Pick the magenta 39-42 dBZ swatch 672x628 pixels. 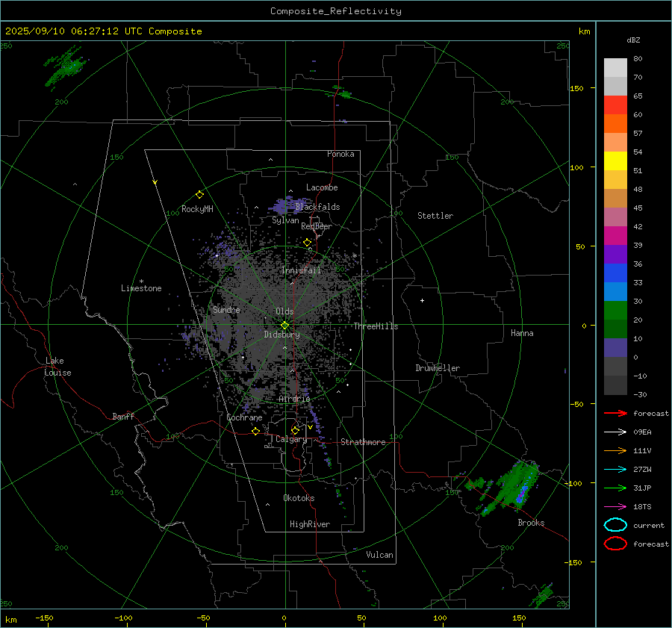coord(615,236)
